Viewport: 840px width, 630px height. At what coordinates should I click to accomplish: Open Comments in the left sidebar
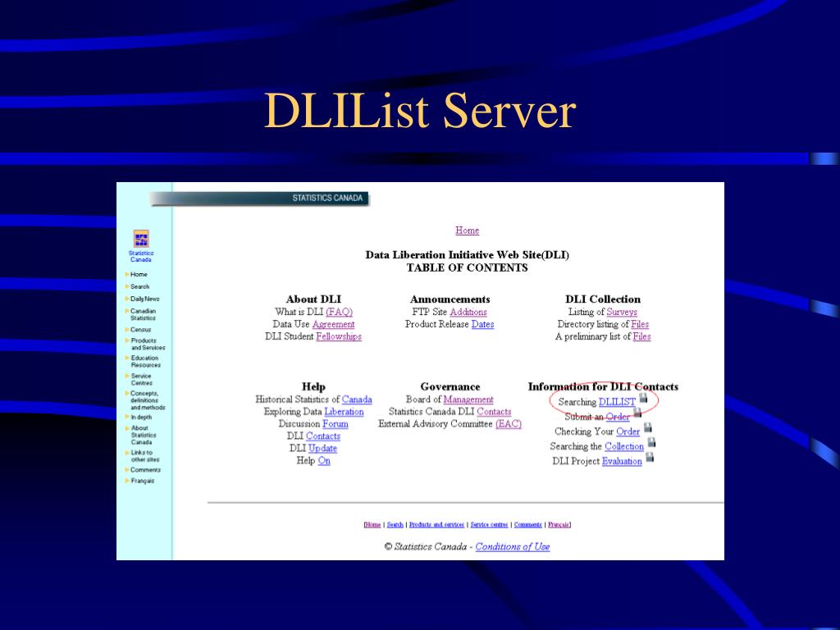(146, 470)
